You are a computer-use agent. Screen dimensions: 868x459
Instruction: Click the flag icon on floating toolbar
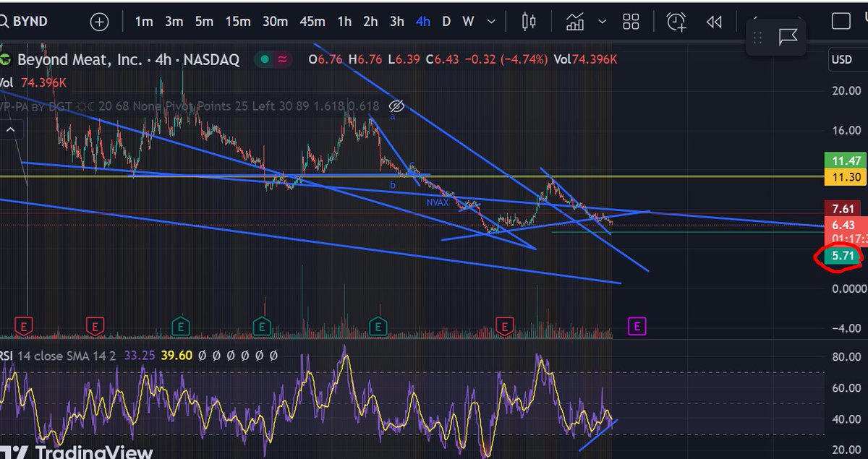[788, 38]
